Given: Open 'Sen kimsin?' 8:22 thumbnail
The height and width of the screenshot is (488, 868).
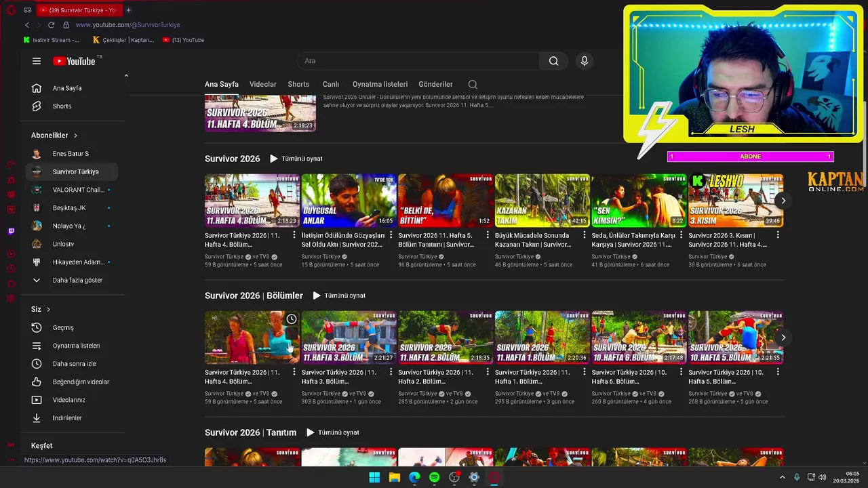Looking at the screenshot, I should point(639,201).
